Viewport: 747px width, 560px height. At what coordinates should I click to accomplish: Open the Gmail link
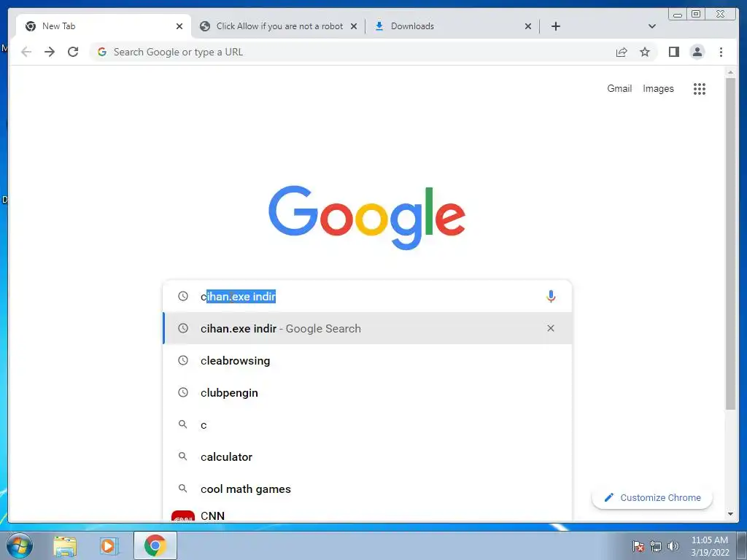(619, 88)
